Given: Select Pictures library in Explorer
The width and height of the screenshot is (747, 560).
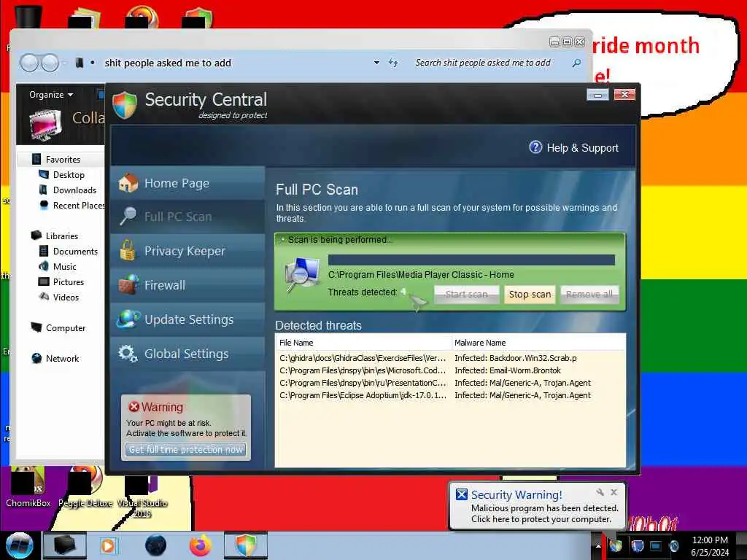Looking at the screenshot, I should (68, 282).
